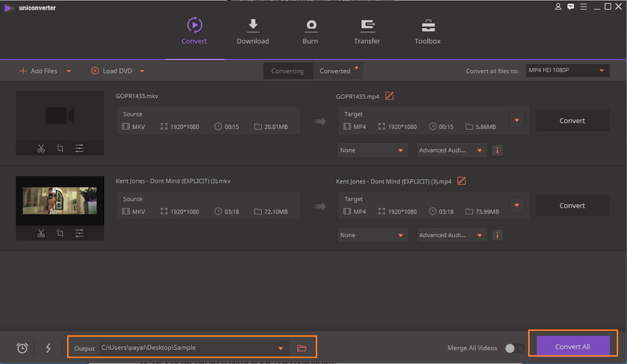
Task: Expand the Load DVD dropdown arrow
Action: pyautogui.click(x=142, y=71)
